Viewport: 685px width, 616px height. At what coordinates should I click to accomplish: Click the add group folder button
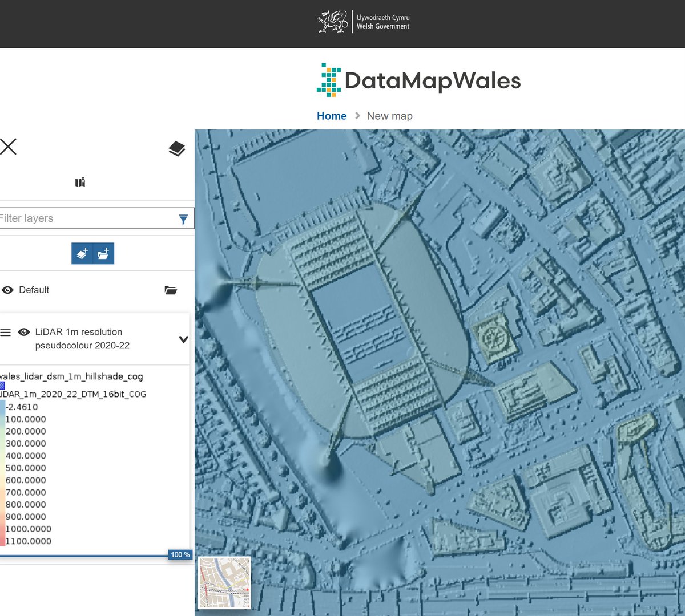tap(103, 254)
